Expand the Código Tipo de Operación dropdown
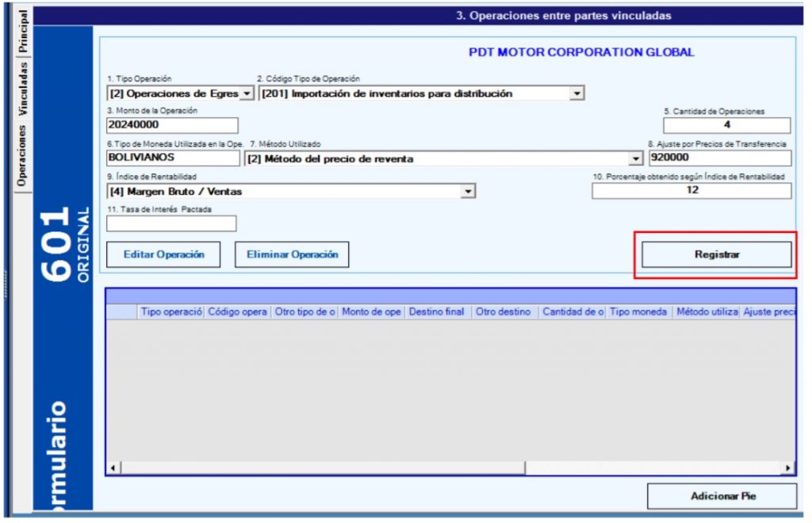Screen dimensions: 812x523 coord(576,94)
